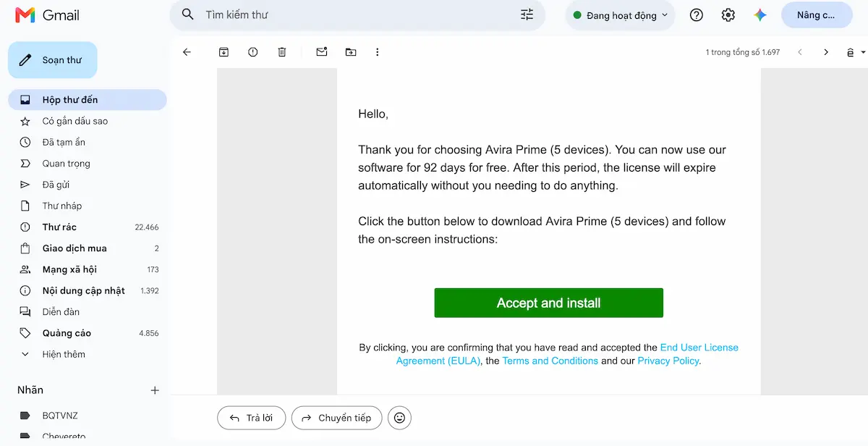Click the Gmail logo
Image resolution: width=868 pixels, height=446 pixels.
[48, 15]
